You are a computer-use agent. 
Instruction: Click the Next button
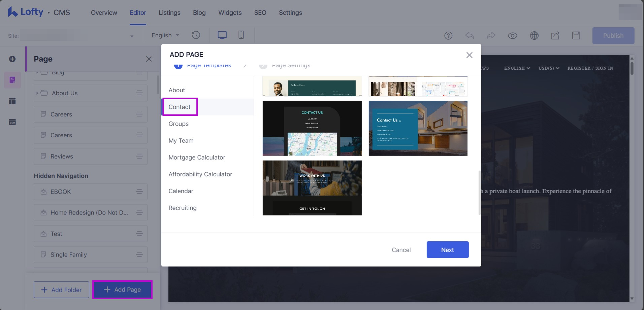coord(447,250)
